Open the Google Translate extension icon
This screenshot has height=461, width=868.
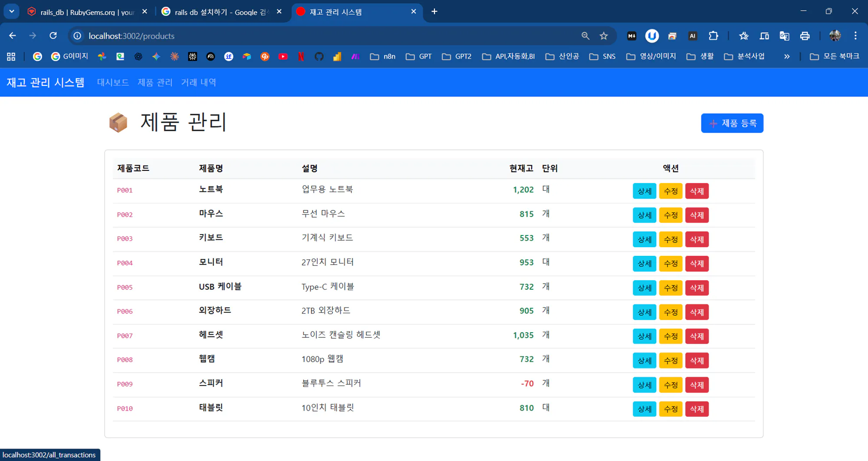[x=784, y=36]
